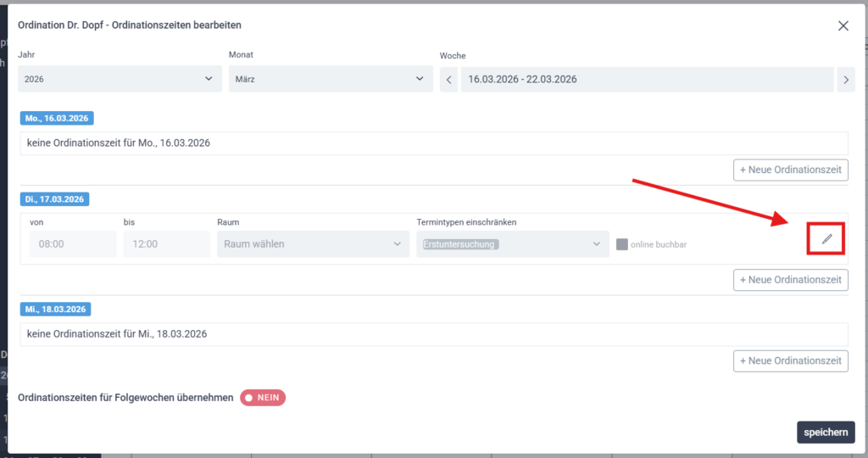
Task: Go to previous week with left arrow
Action: point(449,80)
